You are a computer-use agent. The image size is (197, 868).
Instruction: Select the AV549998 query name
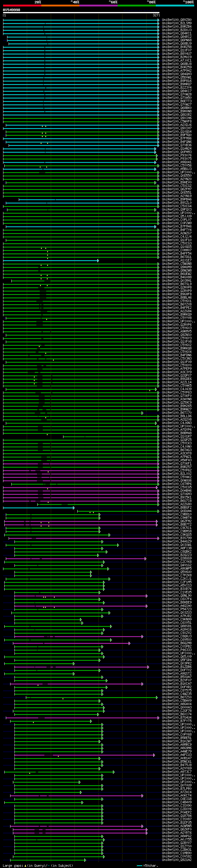click(x=11, y=10)
